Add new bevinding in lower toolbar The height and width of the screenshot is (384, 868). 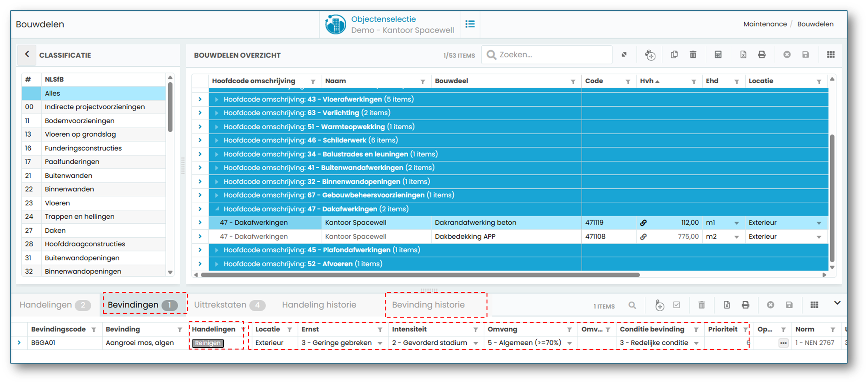click(660, 305)
